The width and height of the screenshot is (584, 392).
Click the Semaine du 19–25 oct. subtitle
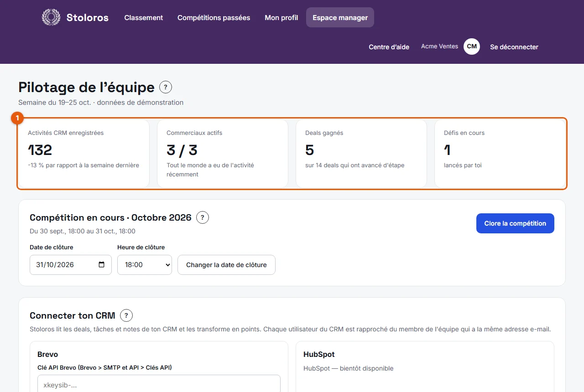point(101,103)
